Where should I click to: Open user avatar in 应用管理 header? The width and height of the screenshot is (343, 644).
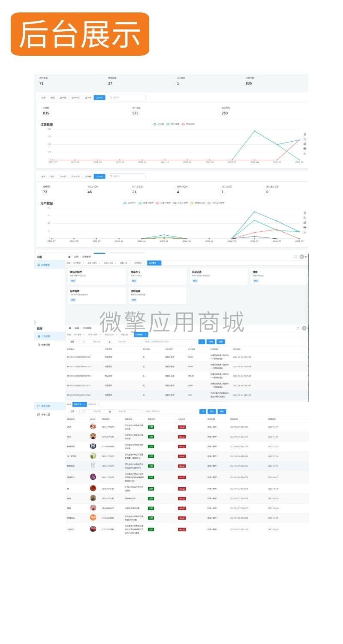click(x=302, y=256)
